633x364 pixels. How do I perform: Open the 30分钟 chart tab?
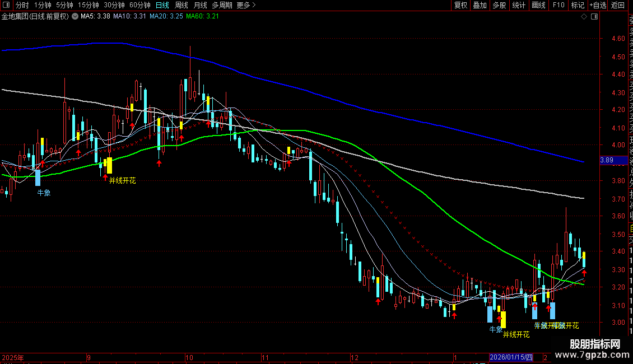tap(114, 5)
